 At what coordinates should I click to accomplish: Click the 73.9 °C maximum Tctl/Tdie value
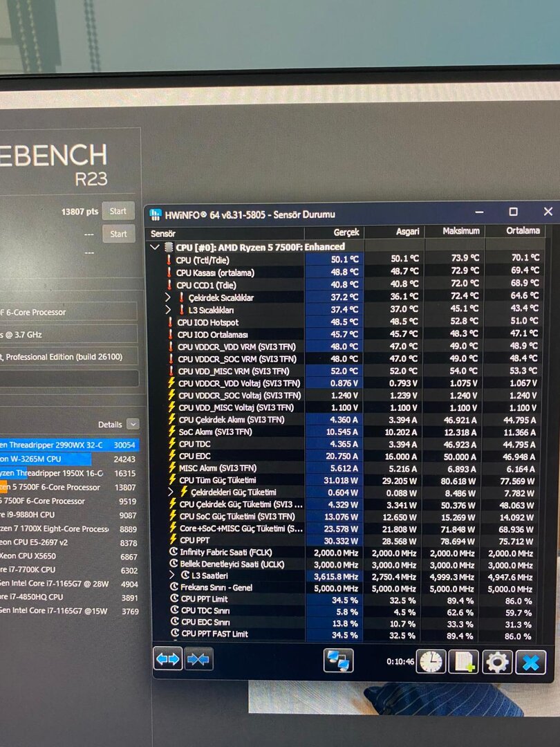tap(465, 258)
